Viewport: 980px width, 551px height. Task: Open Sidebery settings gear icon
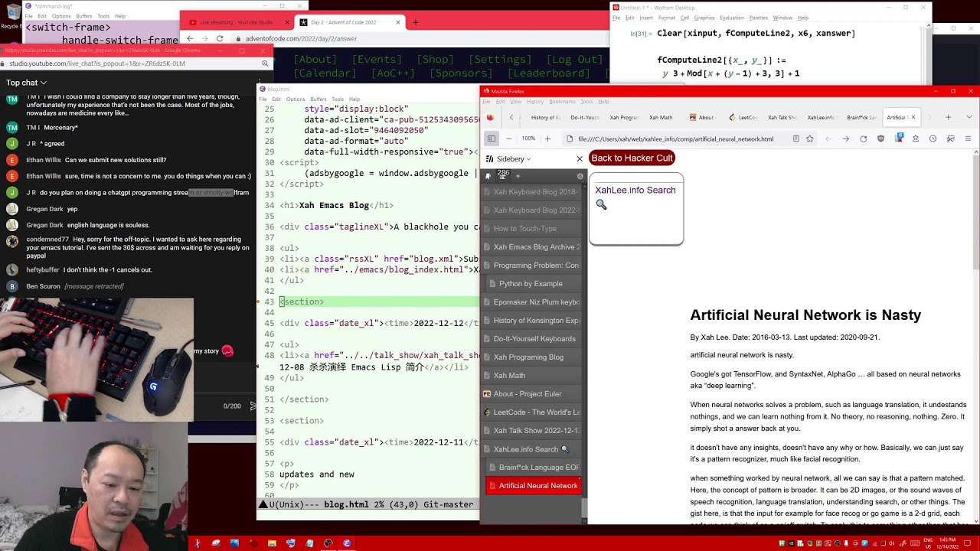point(580,176)
